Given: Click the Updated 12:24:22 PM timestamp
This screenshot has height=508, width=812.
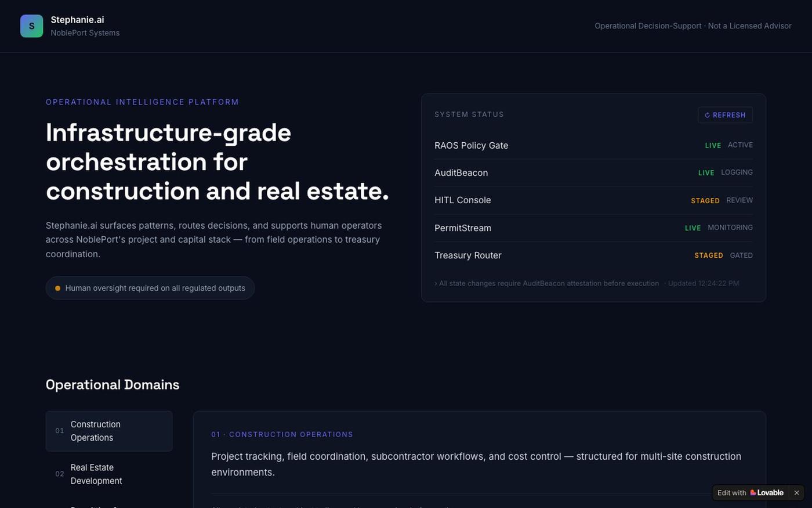Looking at the screenshot, I should click(703, 283).
